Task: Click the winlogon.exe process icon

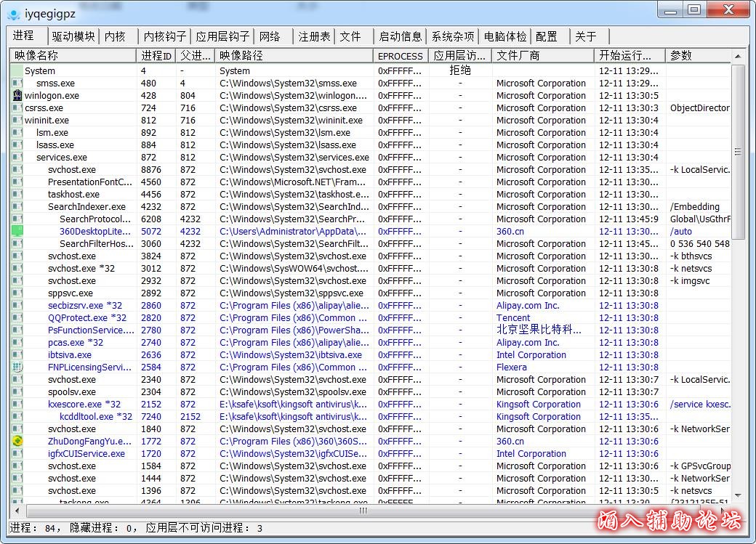Action: pos(17,96)
